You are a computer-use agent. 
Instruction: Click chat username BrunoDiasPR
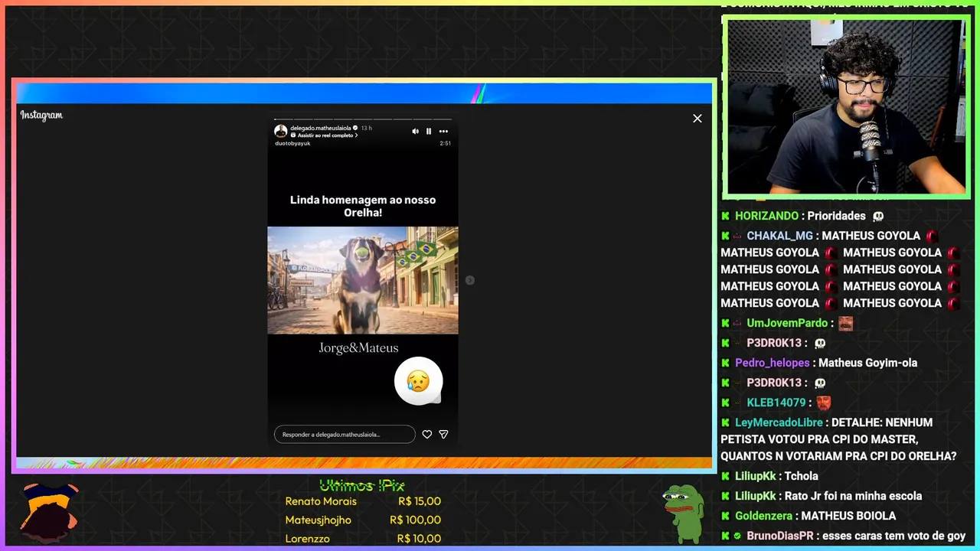(779, 536)
